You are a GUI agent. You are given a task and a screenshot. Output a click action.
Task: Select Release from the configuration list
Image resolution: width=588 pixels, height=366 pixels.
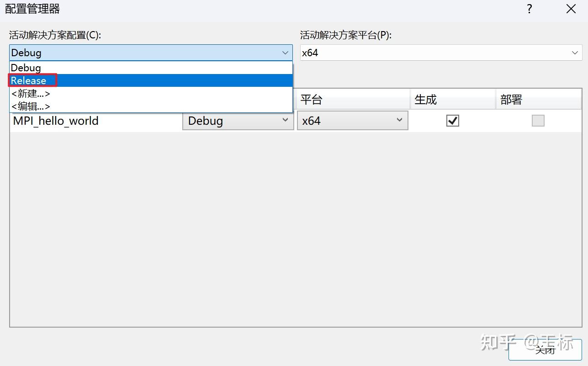(29, 80)
